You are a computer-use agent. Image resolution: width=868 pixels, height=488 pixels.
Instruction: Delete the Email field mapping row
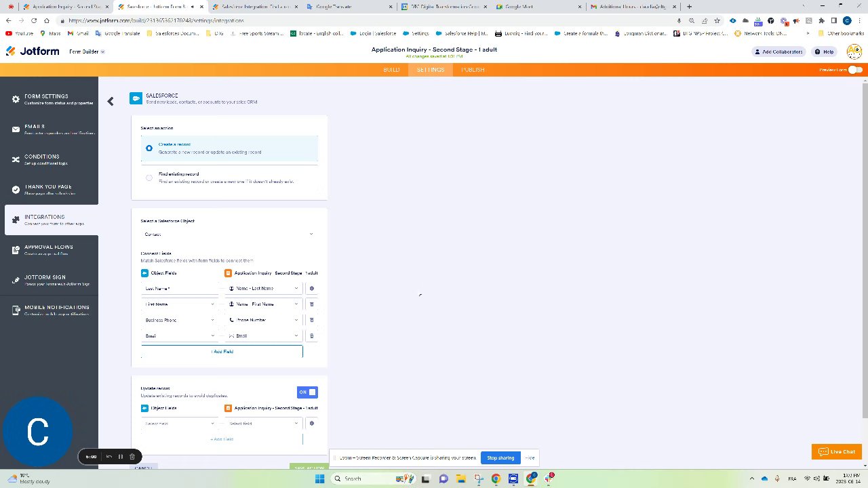point(312,335)
